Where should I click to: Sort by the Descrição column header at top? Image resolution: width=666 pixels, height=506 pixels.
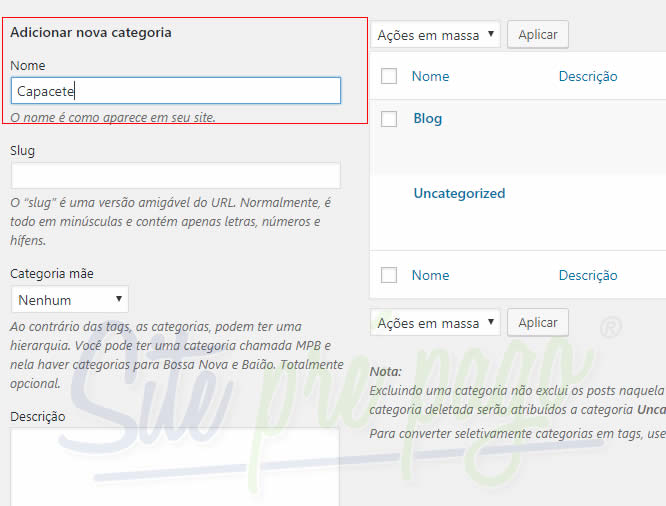click(587, 76)
